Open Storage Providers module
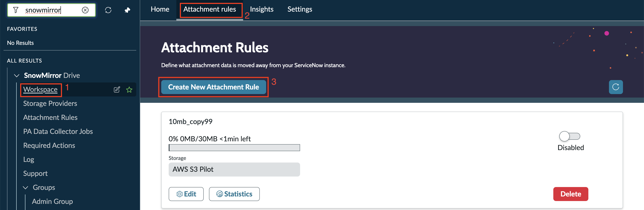 pos(50,103)
